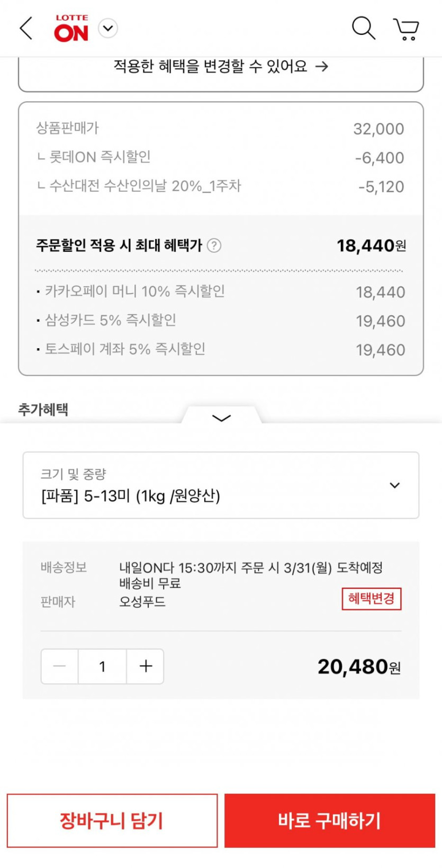Click 바로 구매하기 button

pyautogui.click(x=329, y=820)
